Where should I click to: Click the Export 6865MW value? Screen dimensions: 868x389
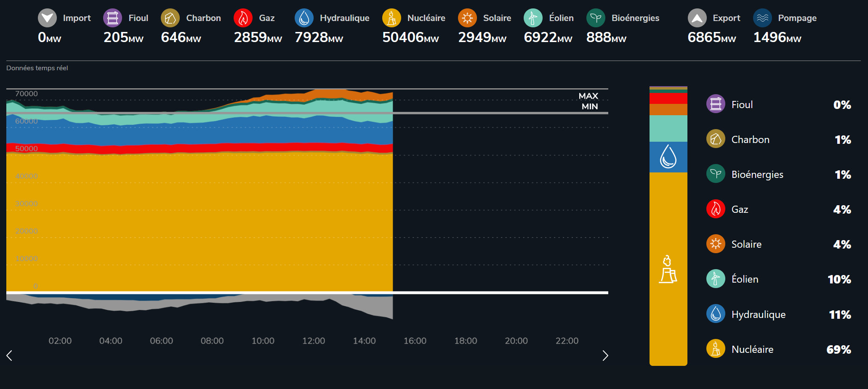pyautogui.click(x=711, y=37)
